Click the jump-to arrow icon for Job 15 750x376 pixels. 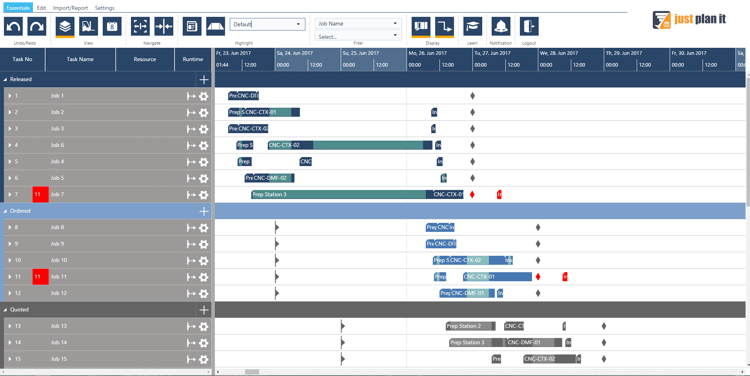tap(191, 359)
